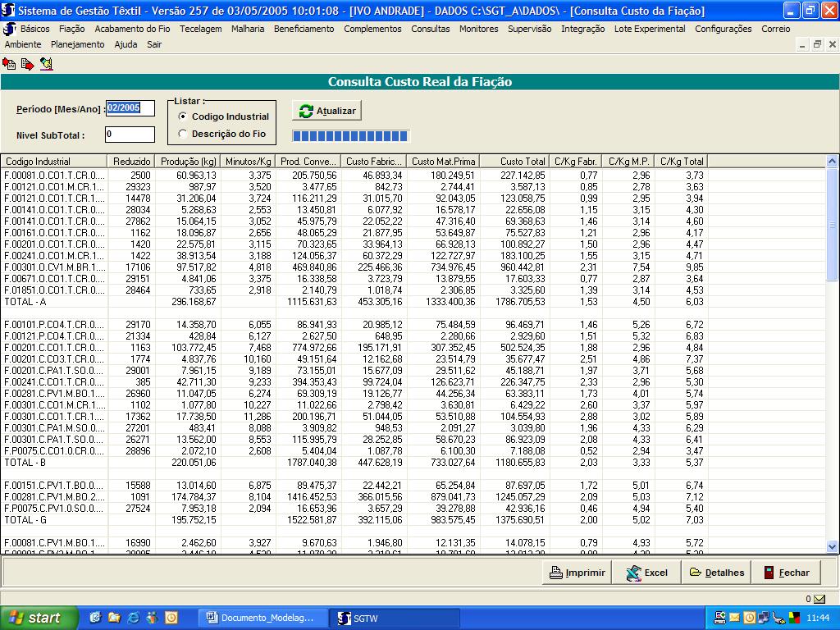The image size is (840, 630).
Task: Click the third toolbar icon with hand writing
Action: [x=46, y=63]
